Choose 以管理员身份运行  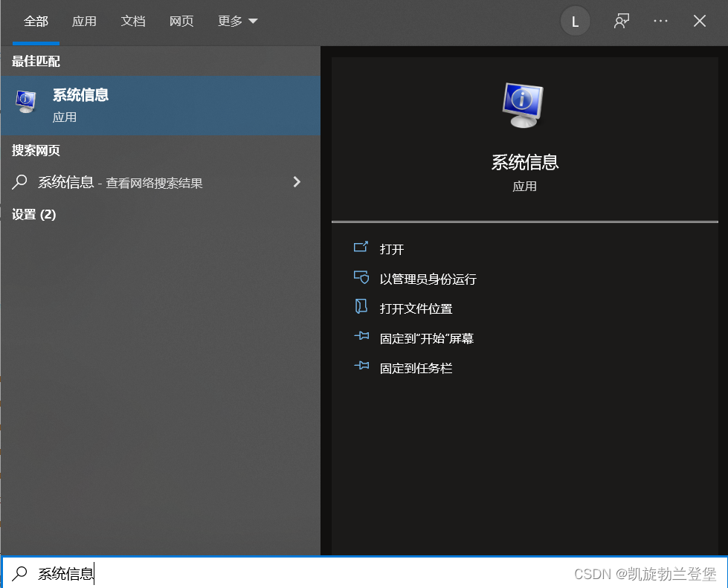[428, 279]
